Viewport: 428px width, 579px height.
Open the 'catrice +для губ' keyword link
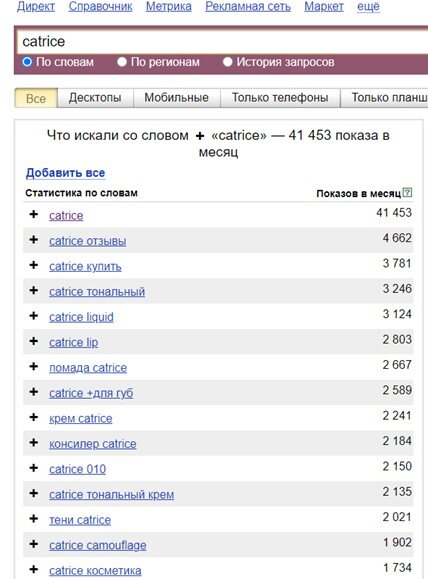[91, 393]
